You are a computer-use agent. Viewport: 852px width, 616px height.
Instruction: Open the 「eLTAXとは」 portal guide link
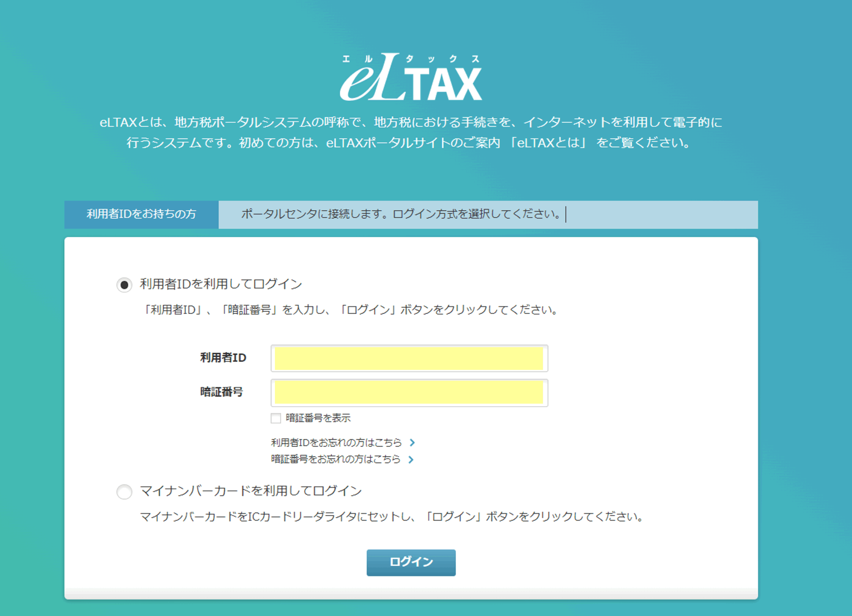point(548,143)
